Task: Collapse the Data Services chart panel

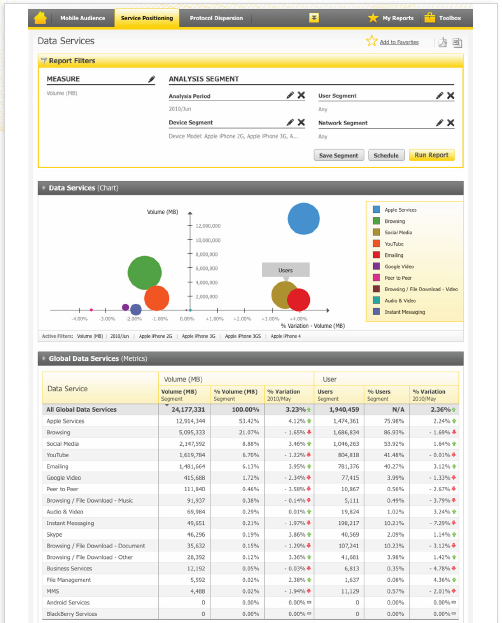Action: 44,188
